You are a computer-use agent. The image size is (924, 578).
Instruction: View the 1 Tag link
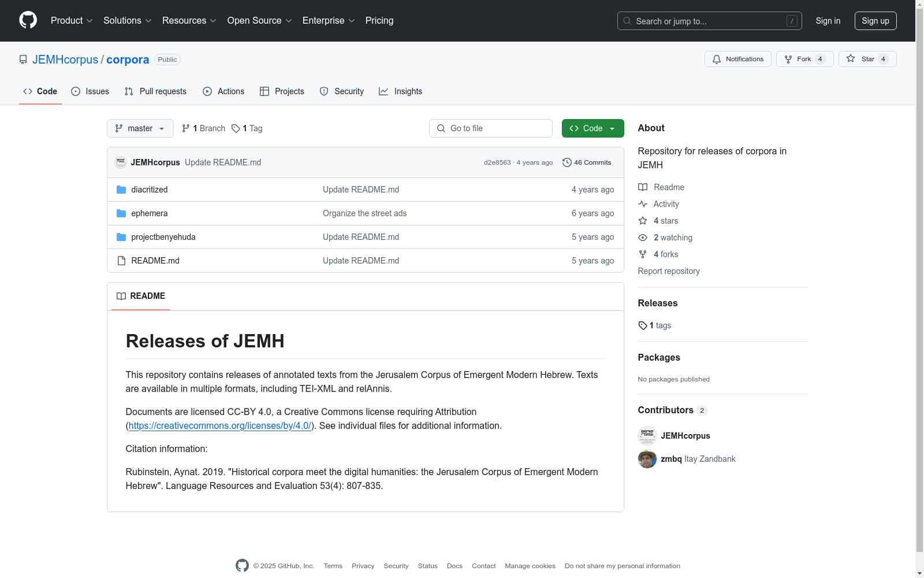(x=247, y=128)
